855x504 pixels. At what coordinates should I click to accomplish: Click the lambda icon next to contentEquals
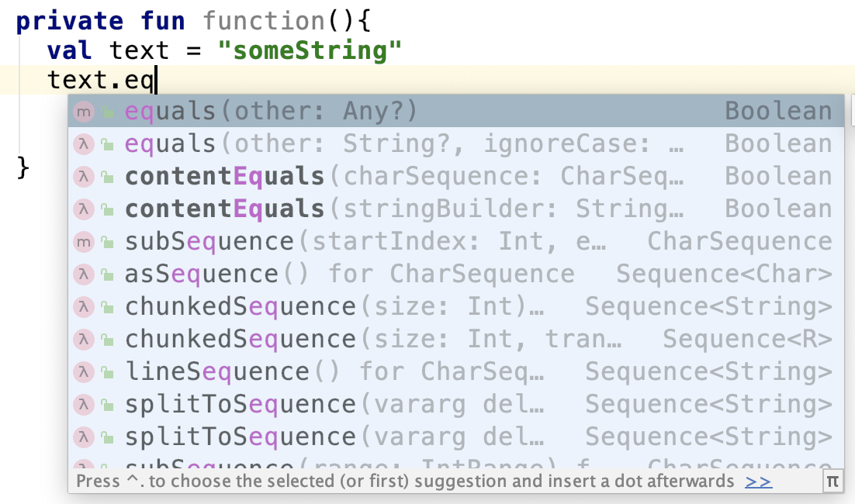[83, 176]
